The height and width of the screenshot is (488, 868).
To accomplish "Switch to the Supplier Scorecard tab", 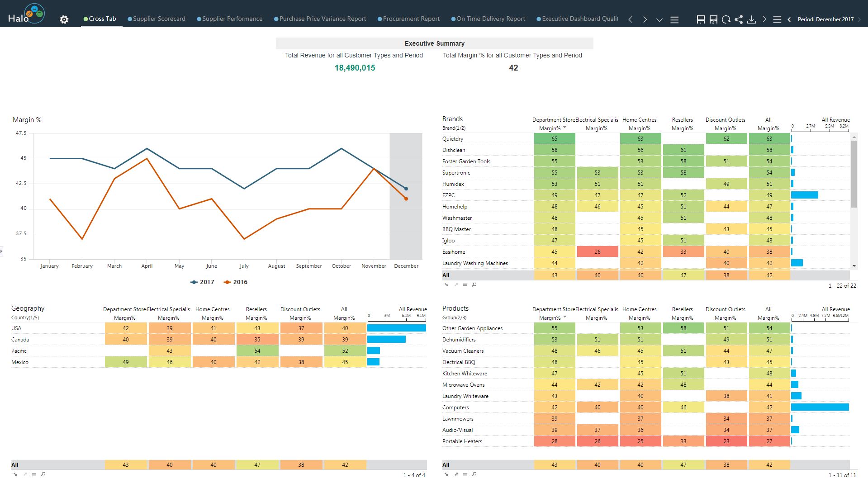I will [157, 19].
